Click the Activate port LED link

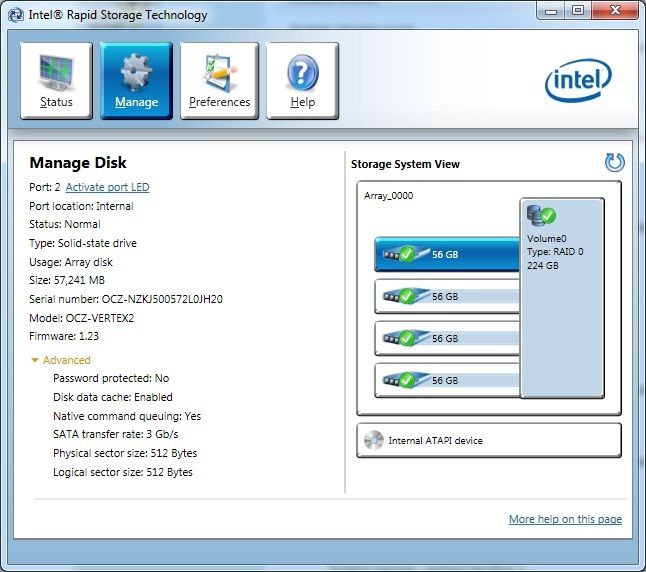click(x=108, y=187)
